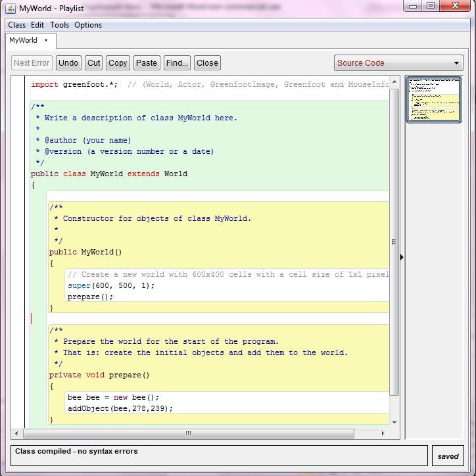Screen dimensions: 476x476
Task: Click the line 'super(600, 500, 1);'
Action: pyautogui.click(x=111, y=285)
